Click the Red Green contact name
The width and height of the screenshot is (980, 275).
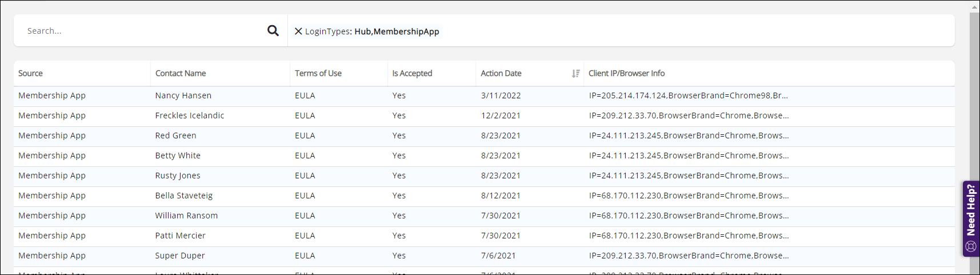click(175, 135)
